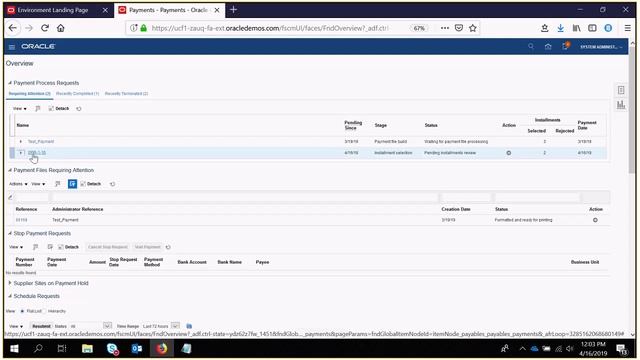
Task: Collapse Payment Process Requests section
Action: 10,83
